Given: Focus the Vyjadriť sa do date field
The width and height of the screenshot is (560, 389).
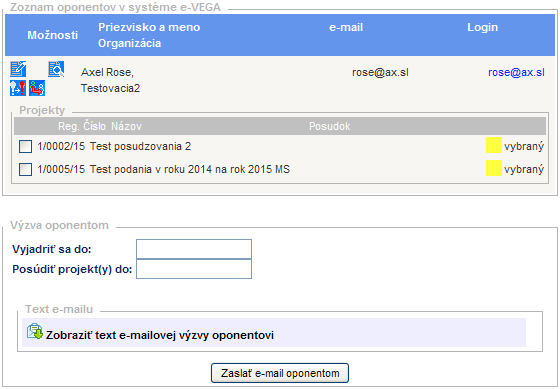Looking at the screenshot, I should point(194,249).
